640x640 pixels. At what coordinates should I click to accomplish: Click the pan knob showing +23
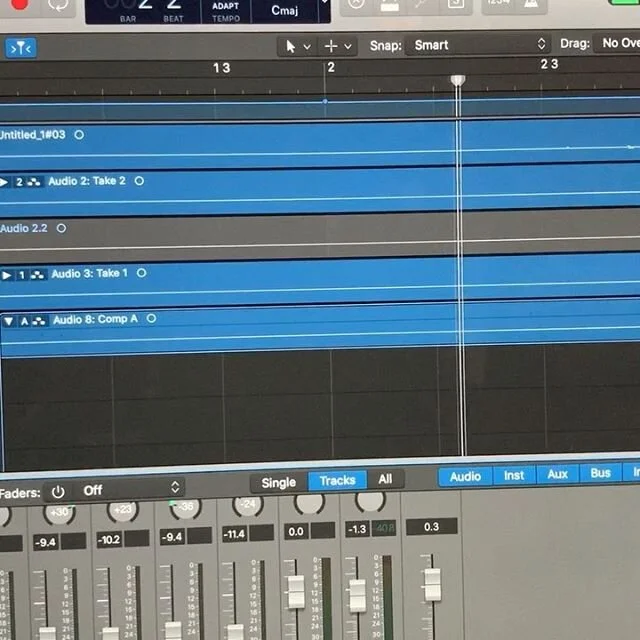122,510
